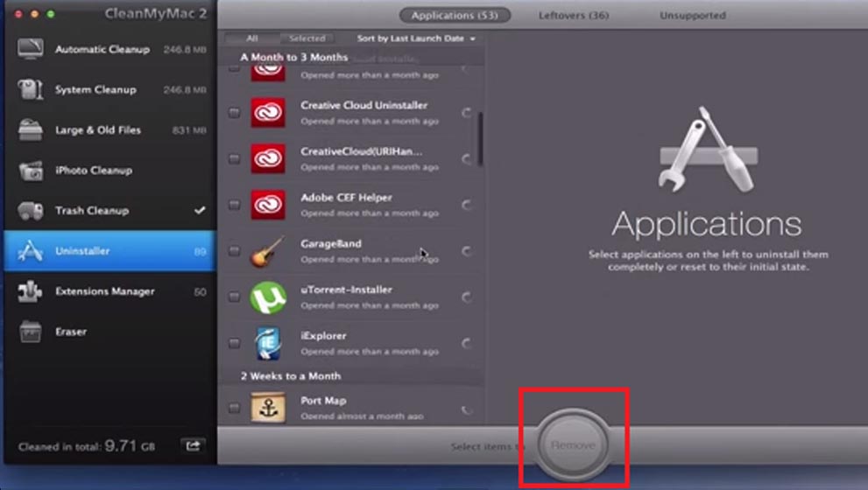
Task: Check the CreativeCloud(URIHan... checkbox
Action: point(234,158)
